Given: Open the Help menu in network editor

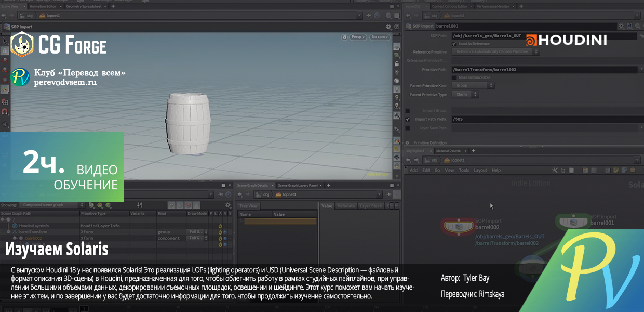Looking at the screenshot, I should pyautogui.click(x=496, y=170).
